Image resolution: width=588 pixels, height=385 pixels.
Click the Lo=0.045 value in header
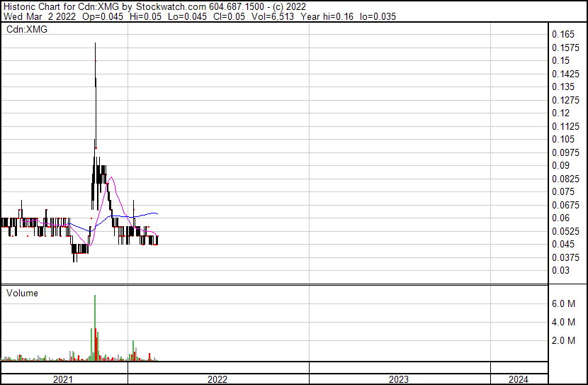(x=187, y=16)
